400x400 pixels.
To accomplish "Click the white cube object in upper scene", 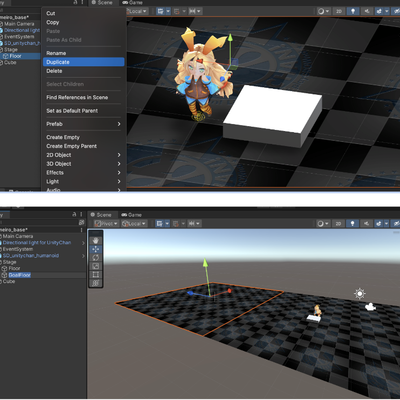I will click(x=273, y=115).
